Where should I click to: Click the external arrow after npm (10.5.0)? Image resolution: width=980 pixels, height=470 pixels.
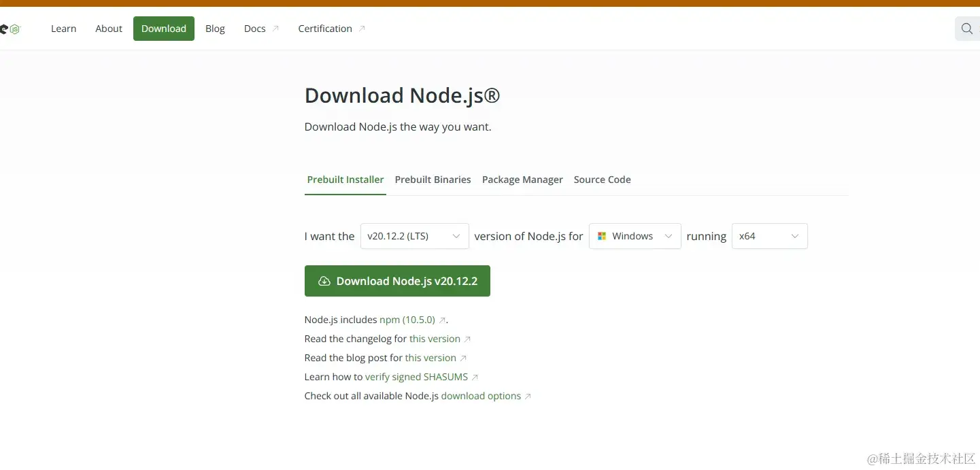pyautogui.click(x=442, y=320)
